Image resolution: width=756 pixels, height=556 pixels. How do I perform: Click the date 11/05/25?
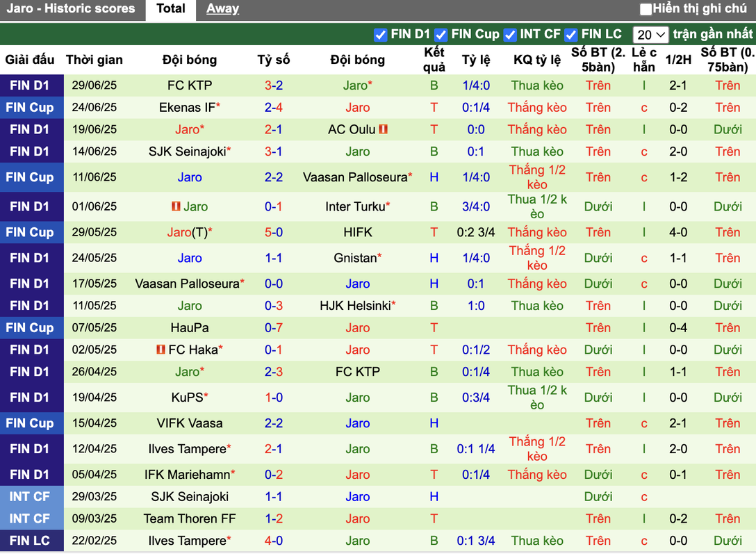click(x=94, y=306)
